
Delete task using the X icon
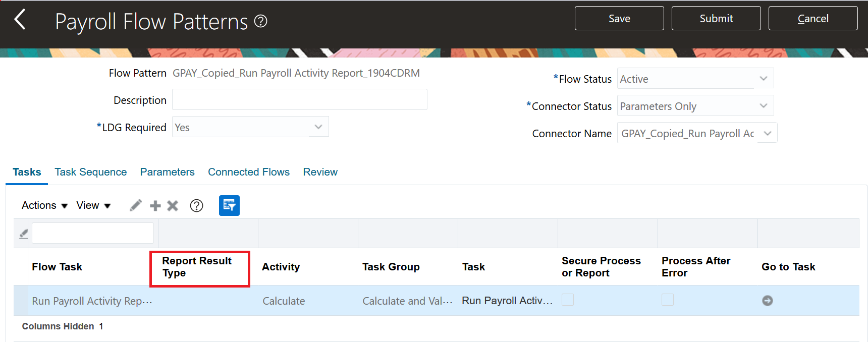(173, 205)
